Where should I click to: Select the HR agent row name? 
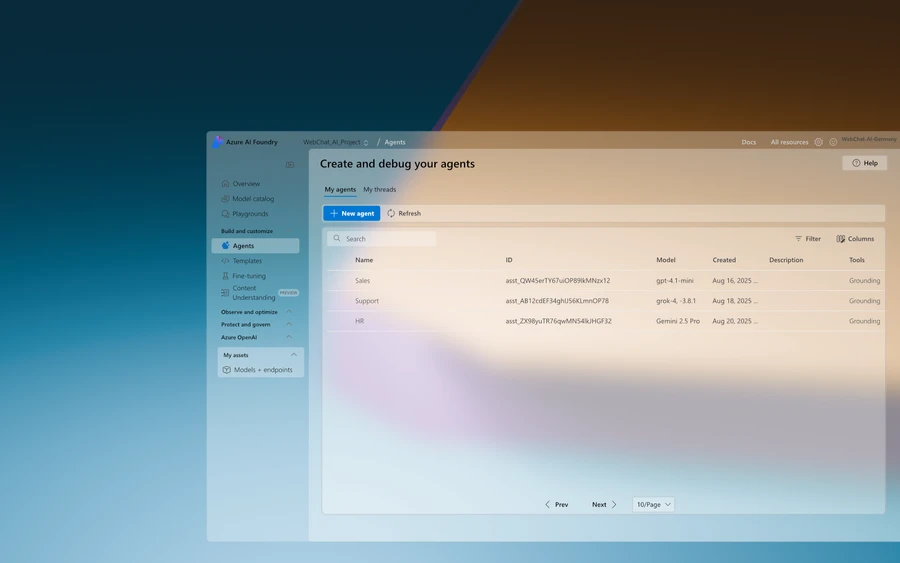359,321
